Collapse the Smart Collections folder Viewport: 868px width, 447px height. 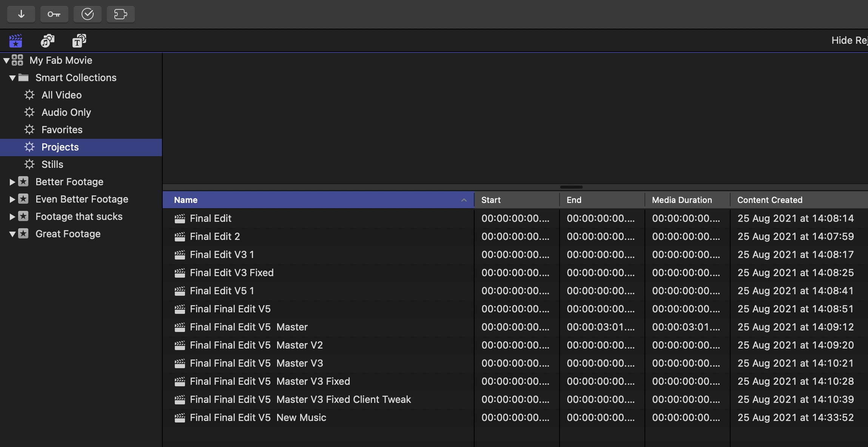(12, 78)
